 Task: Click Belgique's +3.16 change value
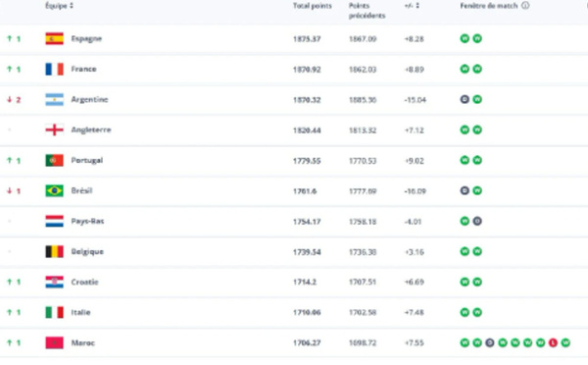point(414,252)
